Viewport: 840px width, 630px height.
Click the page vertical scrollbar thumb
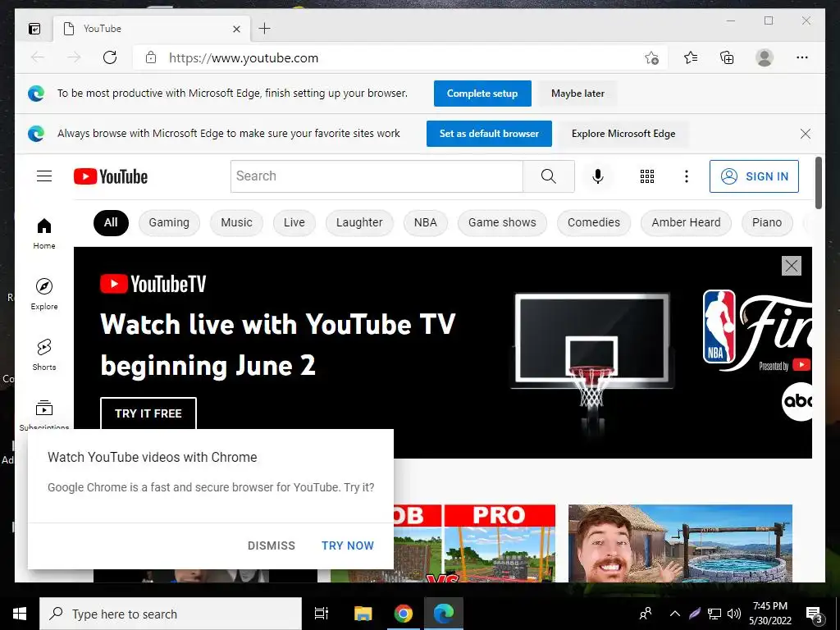[x=818, y=183]
